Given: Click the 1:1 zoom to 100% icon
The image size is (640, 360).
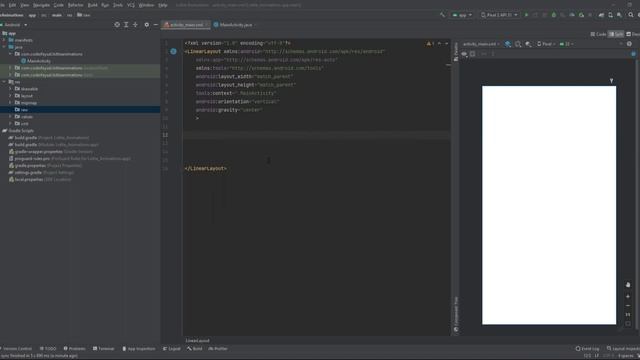Looking at the screenshot, I should [x=628, y=314].
